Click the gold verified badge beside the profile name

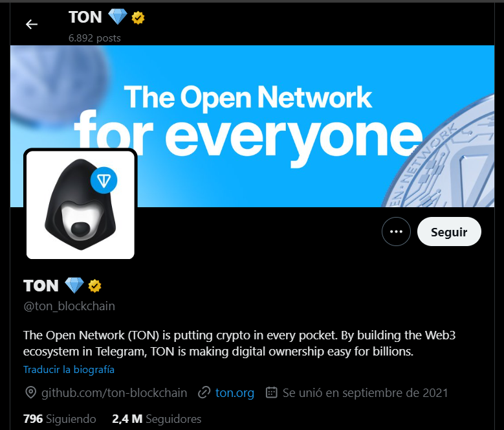click(x=94, y=286)
